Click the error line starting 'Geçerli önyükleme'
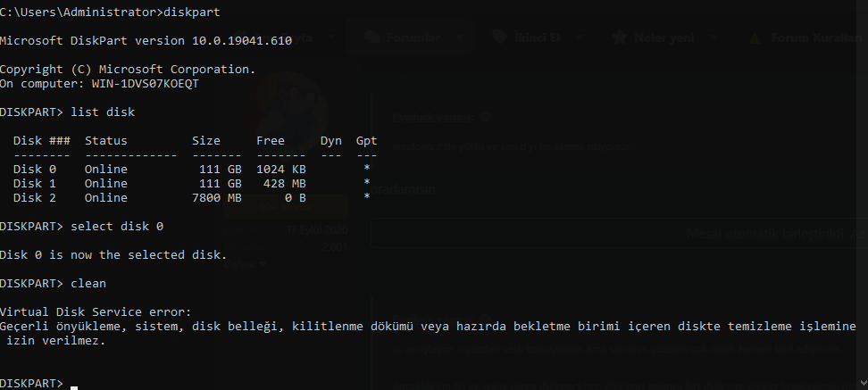Image resolution: width=868 pixels, height=390 pixels. [x=428, y=327]
